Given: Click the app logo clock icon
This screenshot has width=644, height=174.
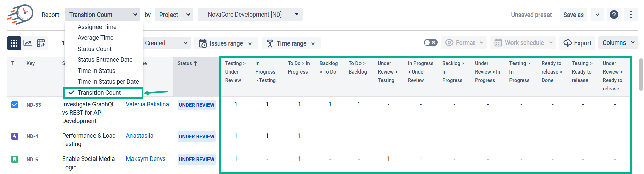Looking at the screenshot, I should (21, 14).
